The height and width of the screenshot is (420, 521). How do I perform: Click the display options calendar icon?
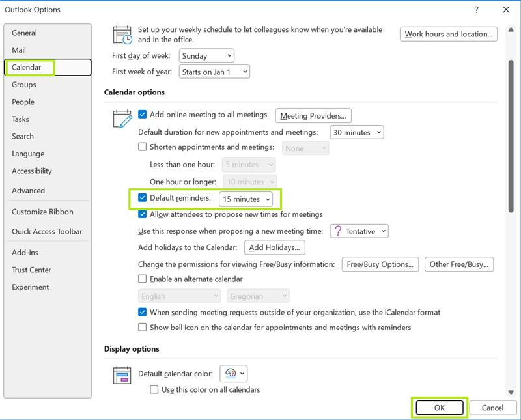[x=122, y=375]
